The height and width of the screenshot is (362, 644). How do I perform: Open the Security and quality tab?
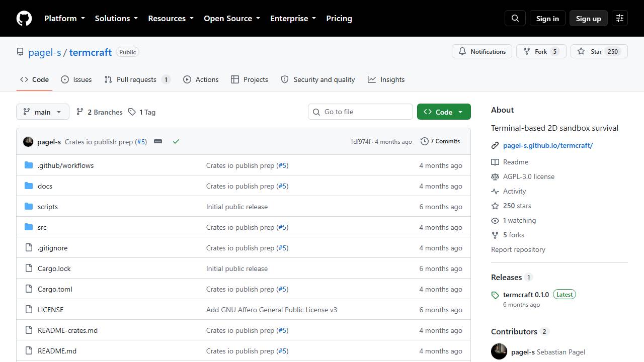[x=318, y=79]
